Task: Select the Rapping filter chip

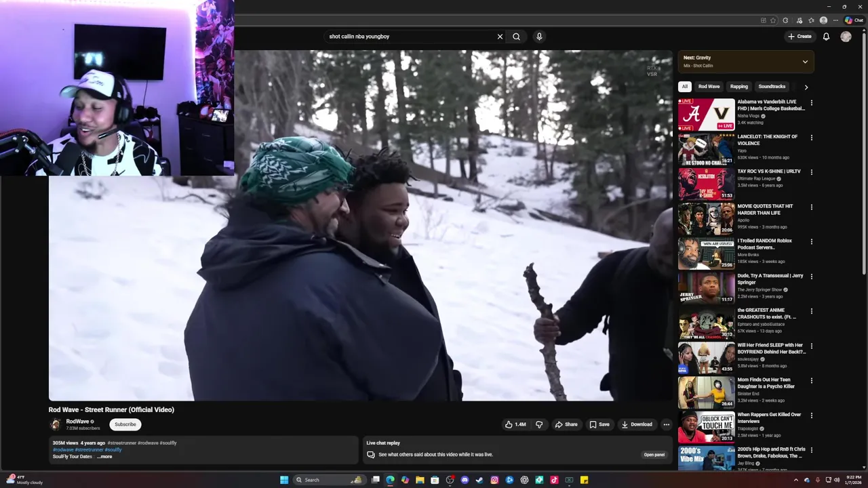Action: click(x=738, y=87)
